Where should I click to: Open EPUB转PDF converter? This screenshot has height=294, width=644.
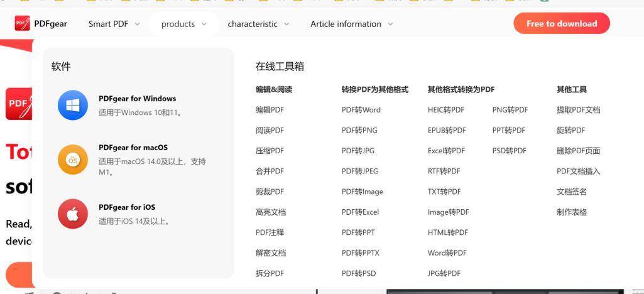pyautogui.click(x=447, y=131)
